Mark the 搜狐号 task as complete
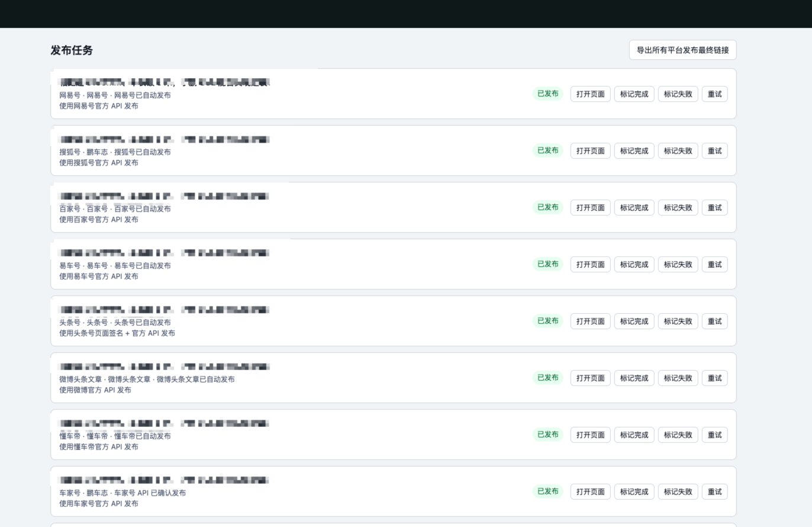Image resolution: width=812 pixels, height=527 pixels. 634,151
